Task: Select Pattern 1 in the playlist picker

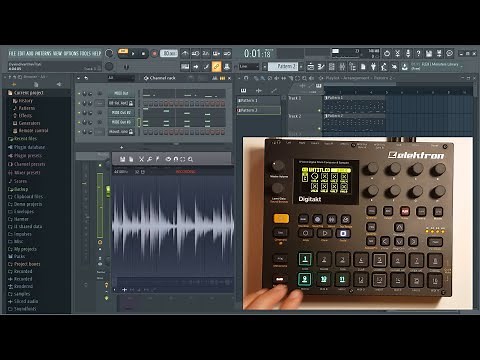Action: (x=258, y=100)
